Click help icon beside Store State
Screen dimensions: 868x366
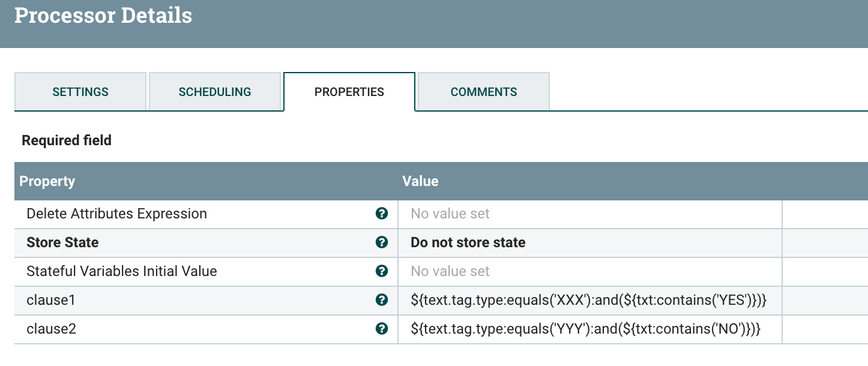381,242
